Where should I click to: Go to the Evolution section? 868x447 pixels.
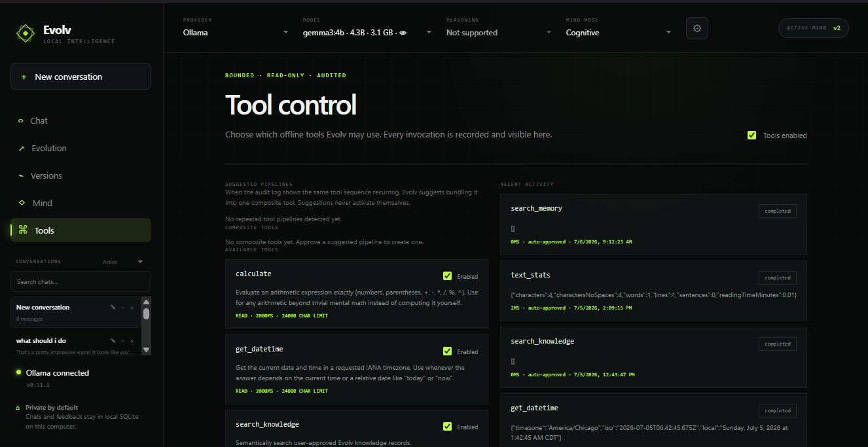[81, 149]
